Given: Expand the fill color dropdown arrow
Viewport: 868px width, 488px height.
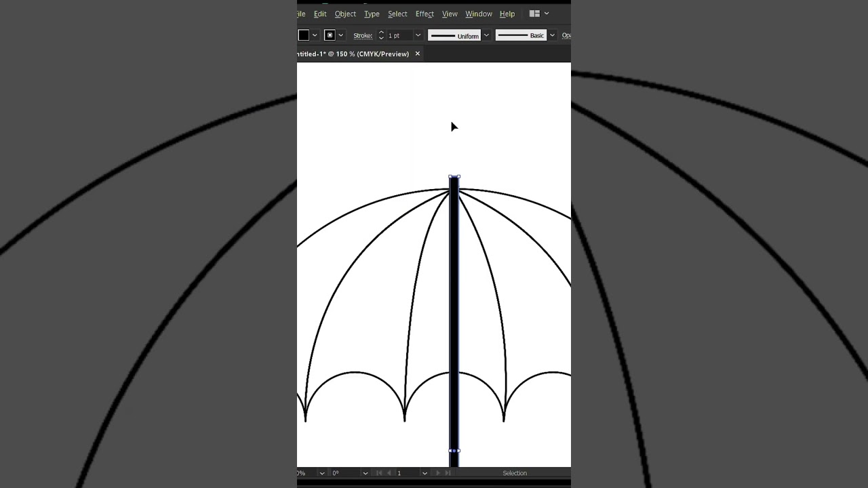Looking at the screenshot, I should coord(315,35).
